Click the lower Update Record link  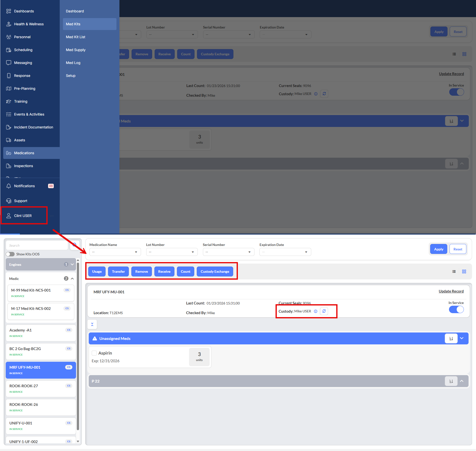coord(451,291)
